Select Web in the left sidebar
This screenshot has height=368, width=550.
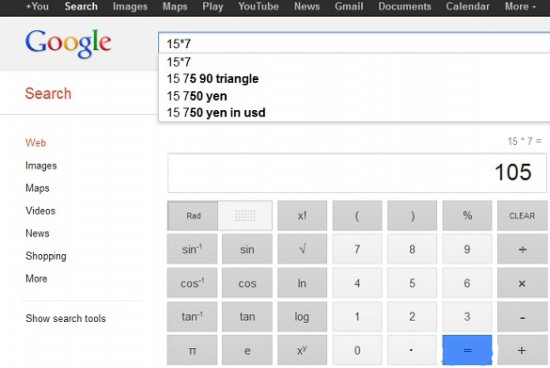(35, 143)
